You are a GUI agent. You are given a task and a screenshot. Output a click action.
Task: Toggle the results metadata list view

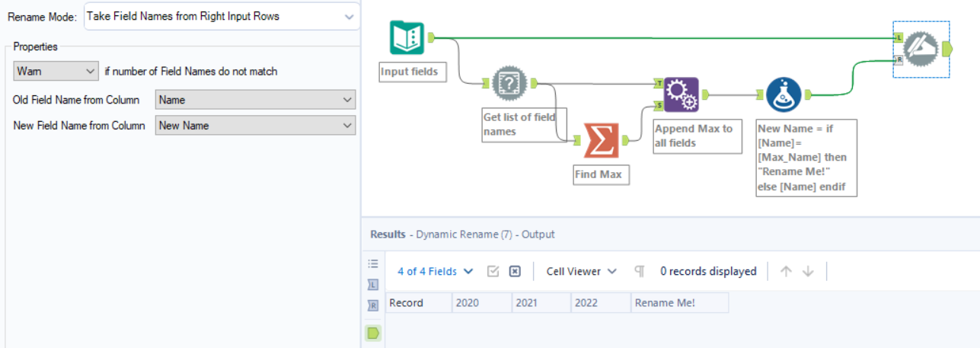coord(373,263)
